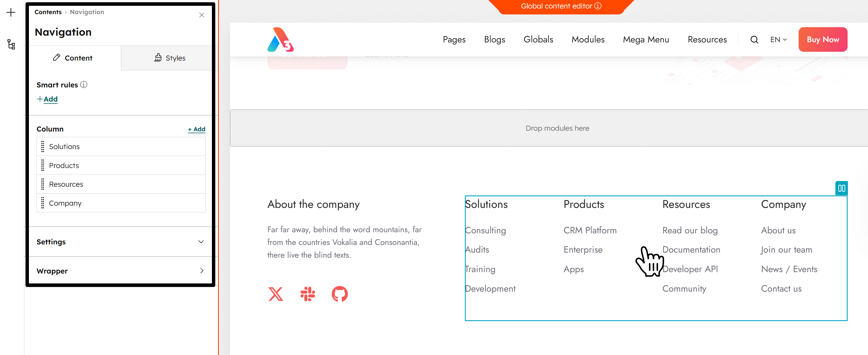Click the plus icon at top of sidebar

click(11, 12)
